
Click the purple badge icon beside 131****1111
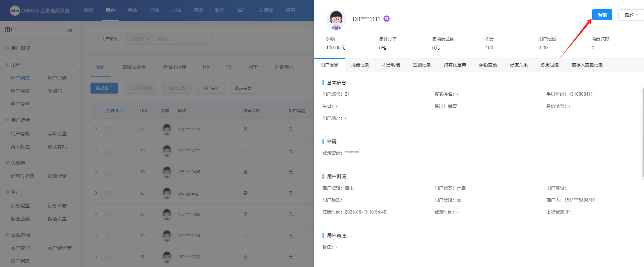(x=387, y=19)
